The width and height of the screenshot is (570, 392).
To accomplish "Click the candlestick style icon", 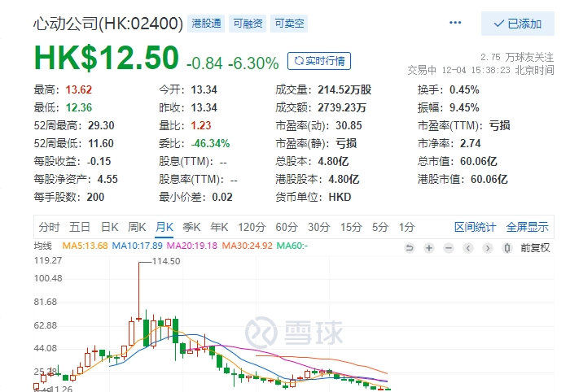I will coord(507,248).
